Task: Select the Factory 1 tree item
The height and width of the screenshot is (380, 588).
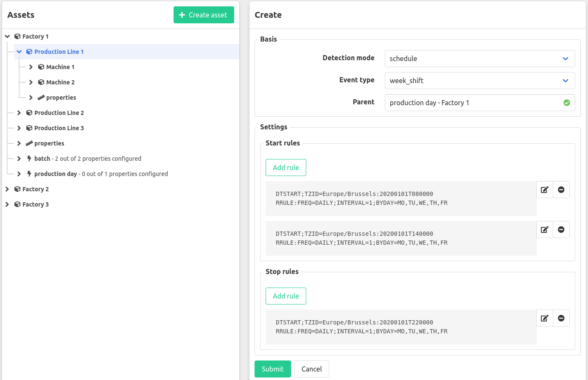Action: pos(36,36)
